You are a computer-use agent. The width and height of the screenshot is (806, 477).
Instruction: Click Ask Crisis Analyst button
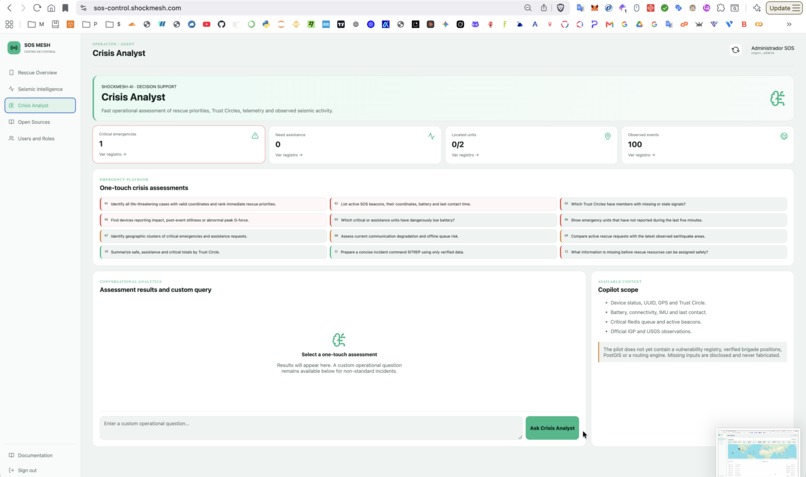(x=552, y=428)
